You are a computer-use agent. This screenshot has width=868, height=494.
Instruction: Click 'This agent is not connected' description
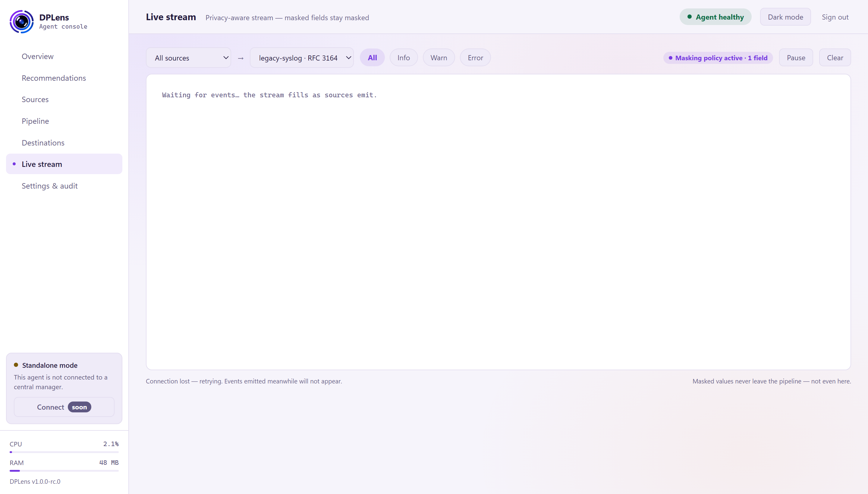coord(60,382)
